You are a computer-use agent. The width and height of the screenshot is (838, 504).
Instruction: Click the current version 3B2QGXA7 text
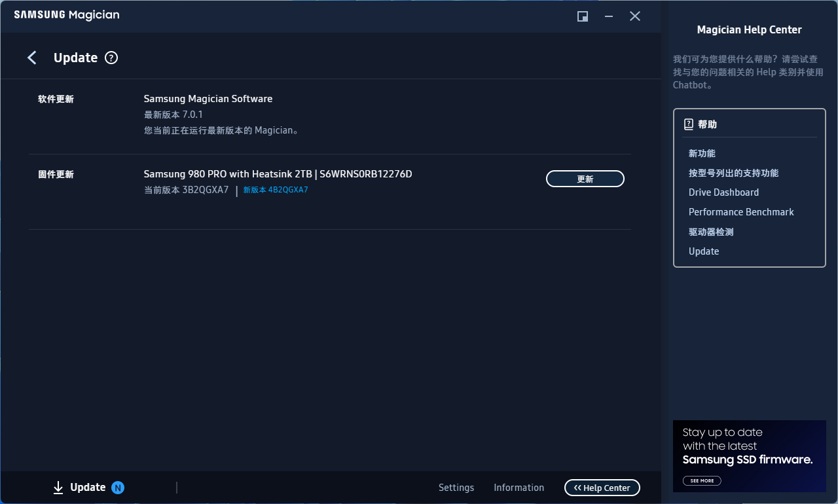click(x=187, y=190)
